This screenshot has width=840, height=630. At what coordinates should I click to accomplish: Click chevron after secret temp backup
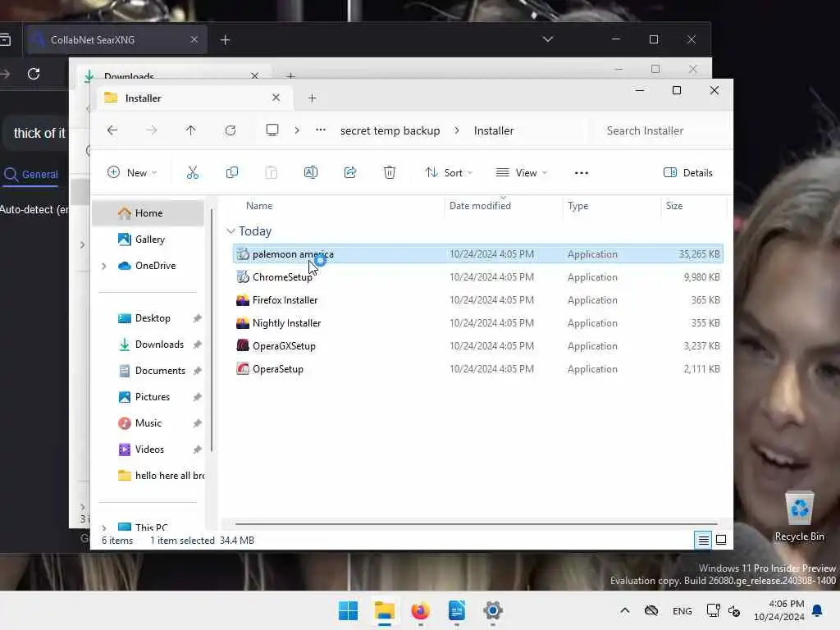tap(457, 130)
